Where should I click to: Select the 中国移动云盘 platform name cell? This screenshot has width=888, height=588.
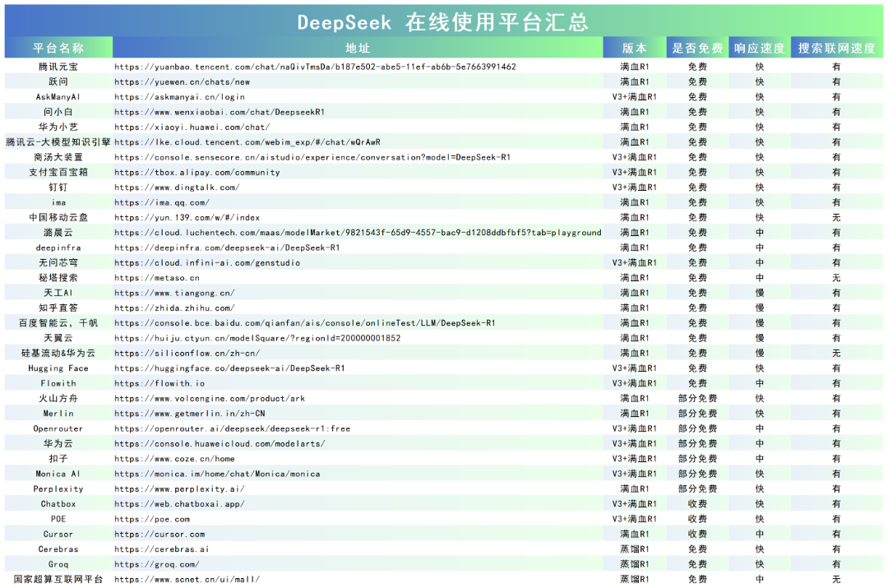(58, 218)
